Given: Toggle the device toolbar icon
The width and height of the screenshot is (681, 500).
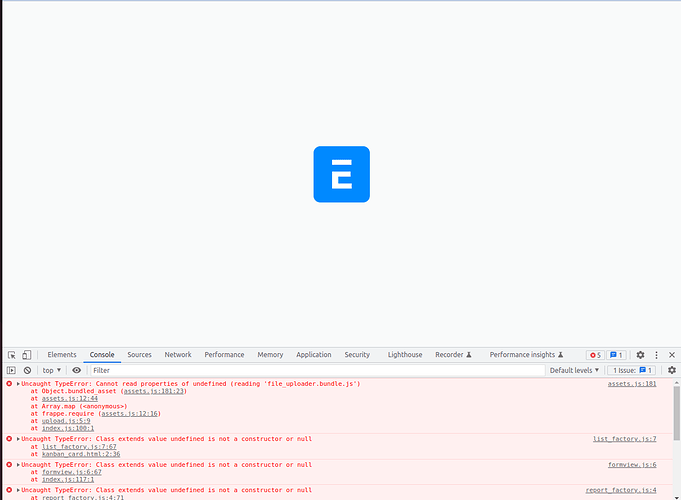Looking at the screenshot, I should pos(26,355).
